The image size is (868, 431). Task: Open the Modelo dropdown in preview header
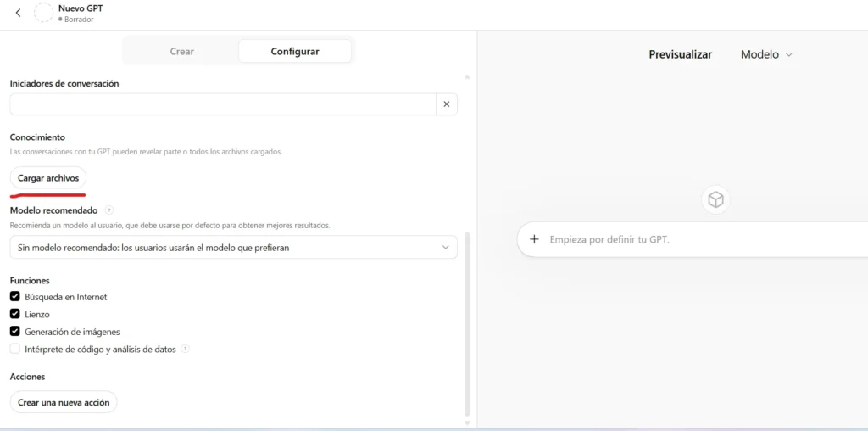tap(766, 54)
